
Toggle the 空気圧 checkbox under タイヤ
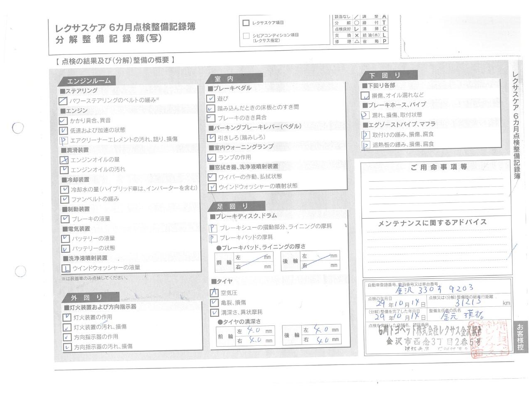point(214,293)
